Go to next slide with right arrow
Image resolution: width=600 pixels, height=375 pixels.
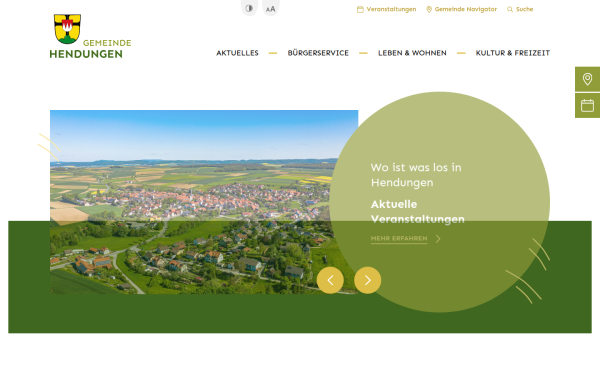point(367,280)
